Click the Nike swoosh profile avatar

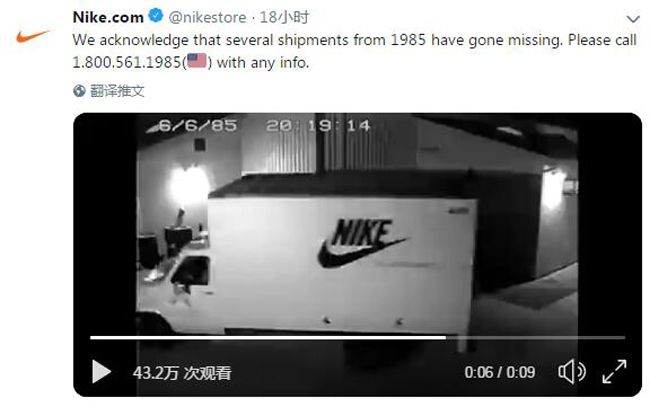click(x=33, y=36)
